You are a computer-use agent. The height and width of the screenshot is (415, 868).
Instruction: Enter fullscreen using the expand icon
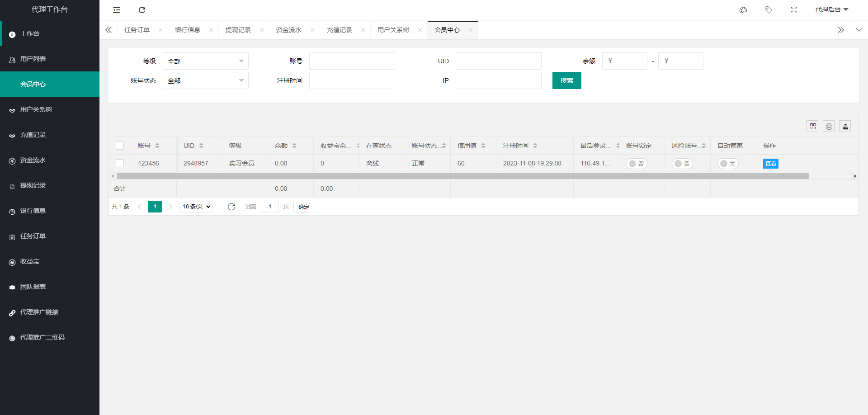coord(794,10)
